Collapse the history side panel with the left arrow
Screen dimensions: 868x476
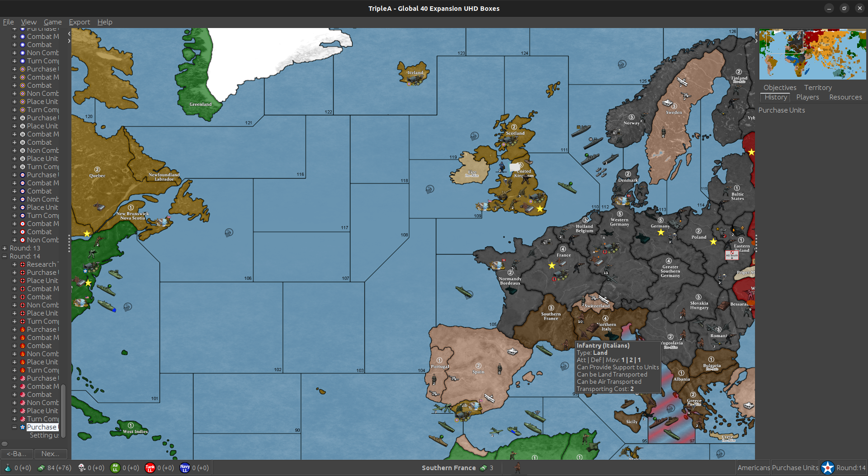[x=69, y=33]
